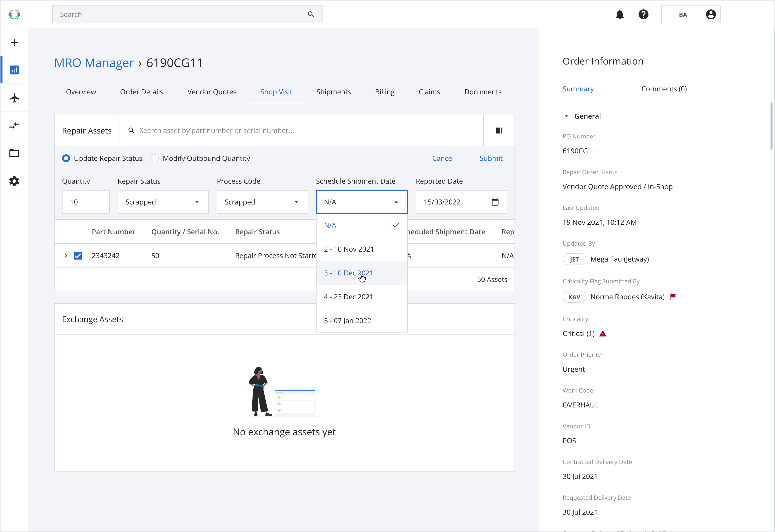The height and width of the screenshot is (532, 775).
Task: Choose 5 - 07 Jan 2022 option
Action: coord(362,320)
